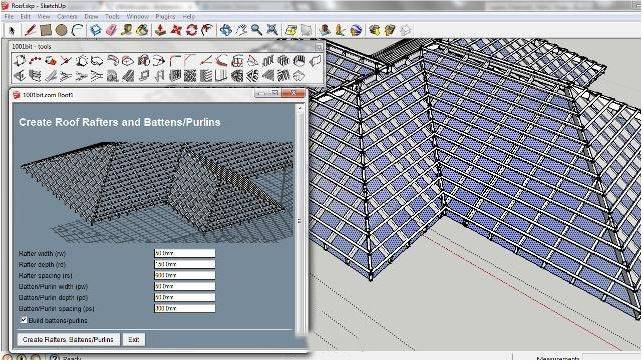Activate the Circle drawing tool
The width and height of the screenshot is (643, 364).
(x=61, y=30)
